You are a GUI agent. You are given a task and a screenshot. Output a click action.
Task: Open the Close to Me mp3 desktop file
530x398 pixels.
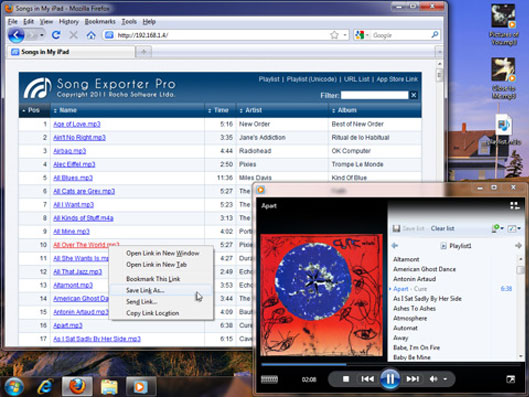[x=503, y=78]
